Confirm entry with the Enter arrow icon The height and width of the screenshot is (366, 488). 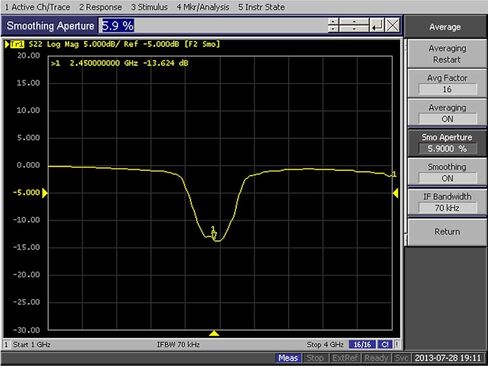pos(377,25)
